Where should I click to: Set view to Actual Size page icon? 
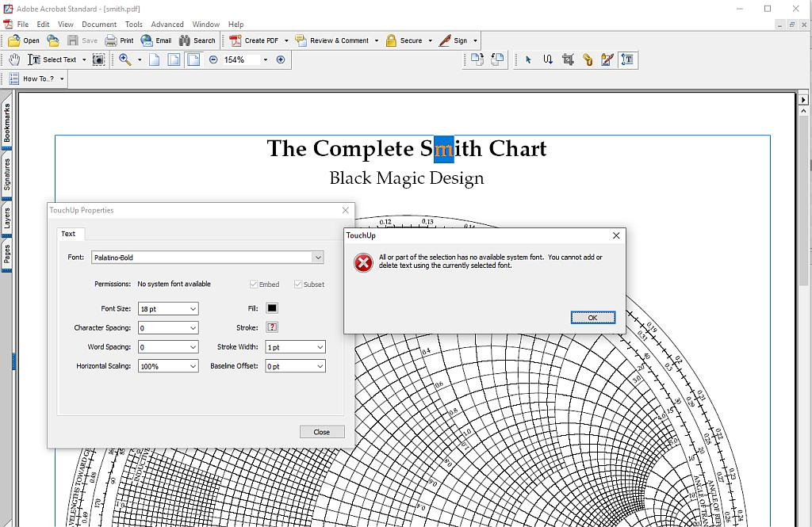[x=155, y=59]
